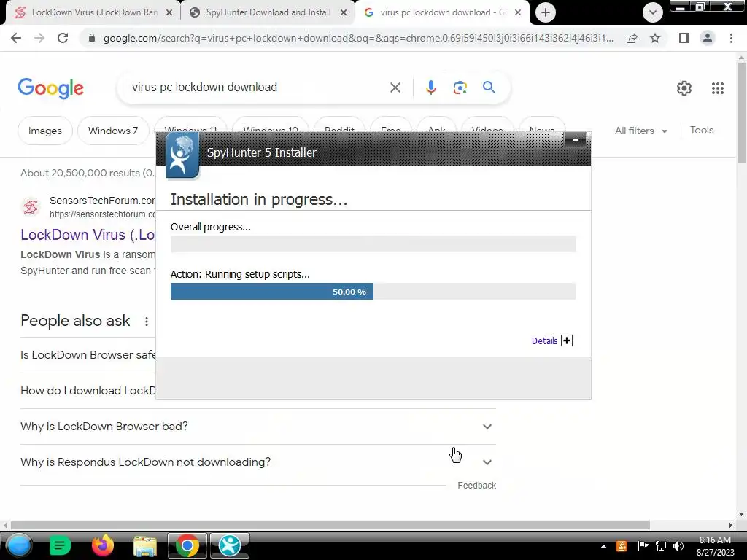Open Action Center flag icon
Screen dimensions: 747x560
[x=643, y=546]
